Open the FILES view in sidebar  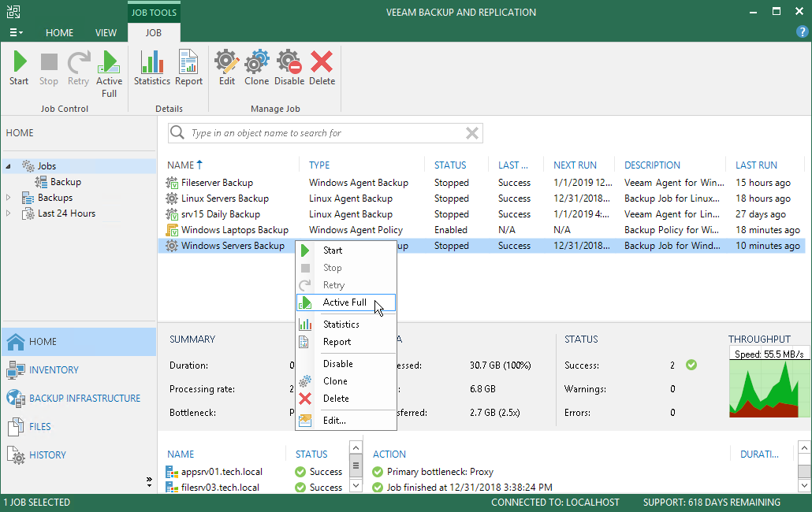79,427
